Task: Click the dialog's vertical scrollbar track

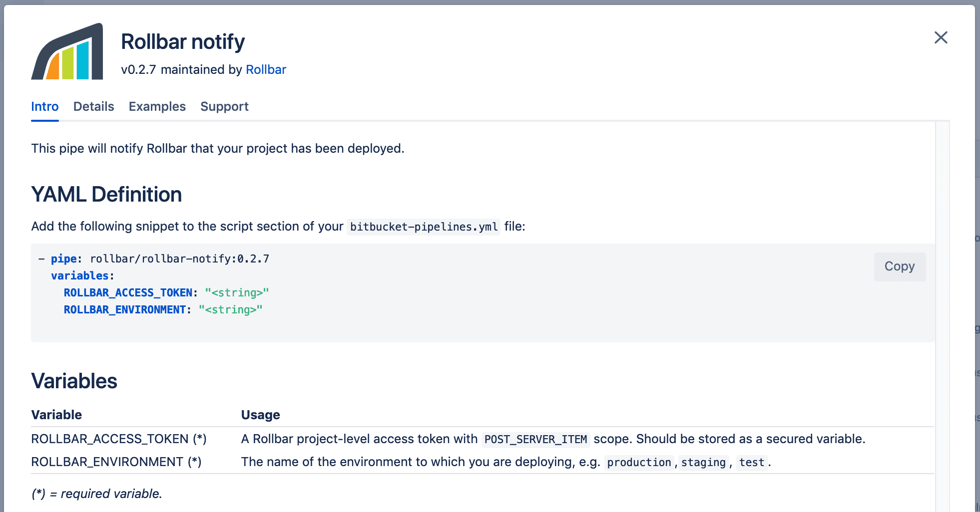Action: click(x=942, y=316)
